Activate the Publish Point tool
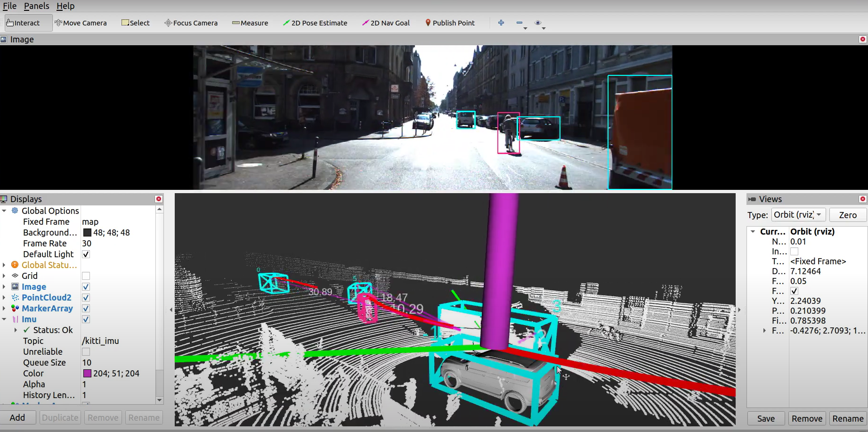Viewport: 868px width, 432px height. [450, 23]
